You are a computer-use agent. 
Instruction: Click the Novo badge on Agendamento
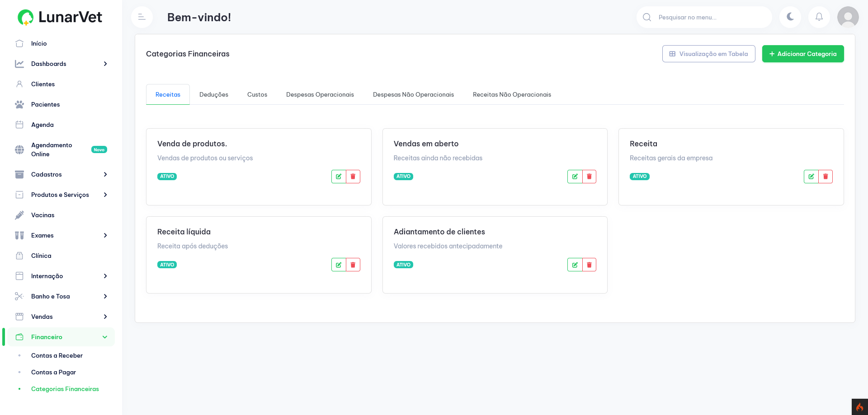tap(99, 149)
